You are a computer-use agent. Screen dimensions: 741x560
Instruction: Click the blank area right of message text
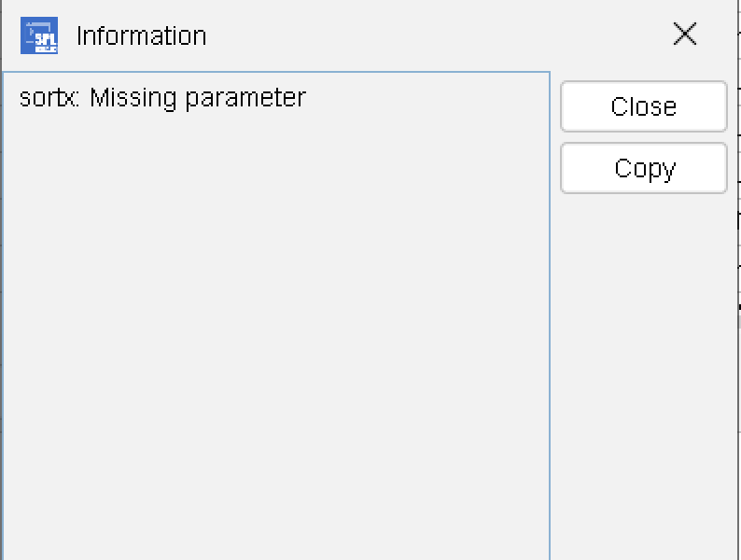429,97
